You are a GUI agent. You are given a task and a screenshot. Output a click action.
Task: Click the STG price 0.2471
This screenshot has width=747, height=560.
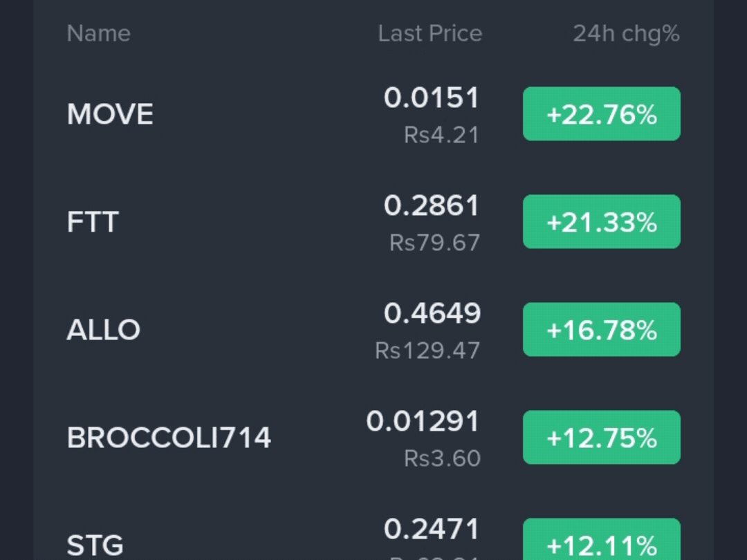(431, 529)
